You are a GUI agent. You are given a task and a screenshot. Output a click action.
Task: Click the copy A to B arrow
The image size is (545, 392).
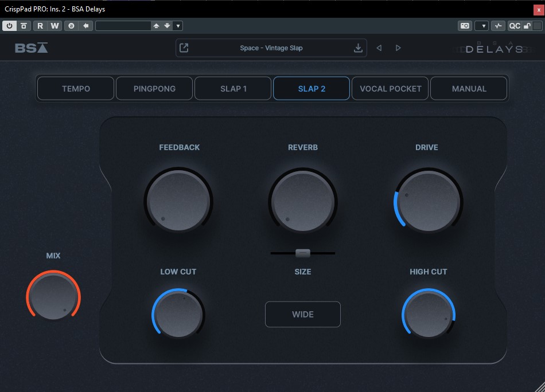pyautogui.click(x=85, y=26)
